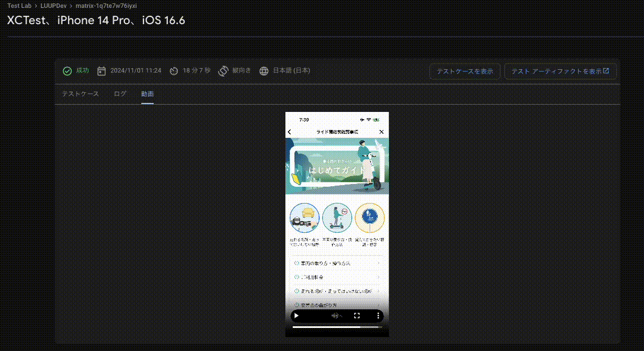The width and height of the screenshot is (644, 351).
Task: Switch to the ログ tab
Action: (x=120, y=94)
